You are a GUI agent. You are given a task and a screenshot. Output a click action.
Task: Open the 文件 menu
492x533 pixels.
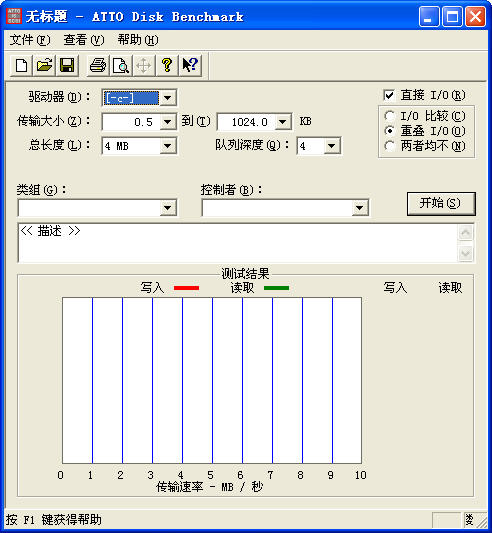point(30,40)
